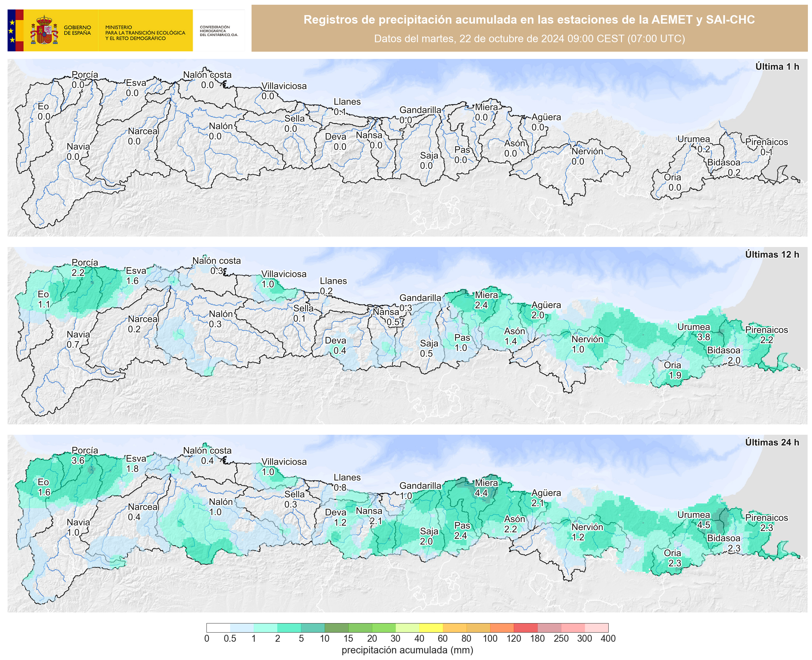Click Nansa value 2.1 on the 24 h map
812x660 pixels.
[376, 521]
